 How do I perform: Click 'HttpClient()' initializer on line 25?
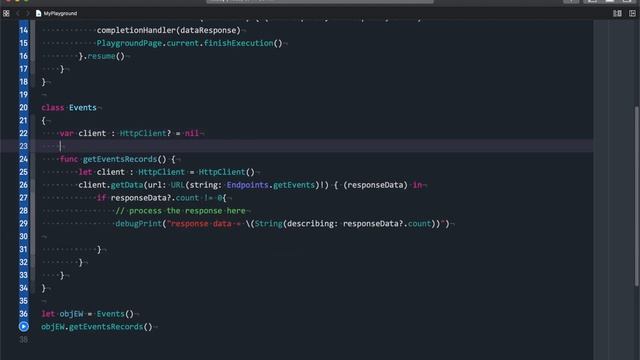pos(227,172)
